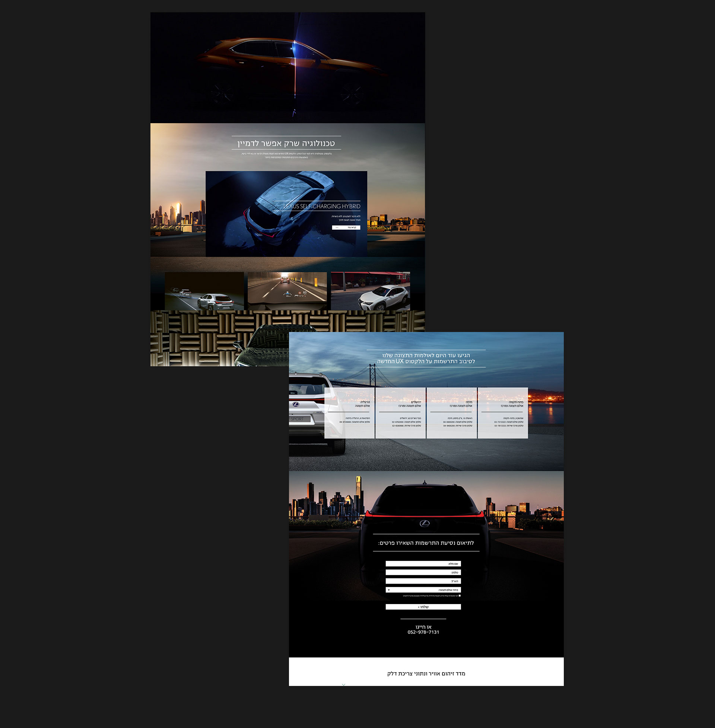Select the 'ירושלים' showroom card
This screenshot has height=728, width=715.
[x=401, y=413]
